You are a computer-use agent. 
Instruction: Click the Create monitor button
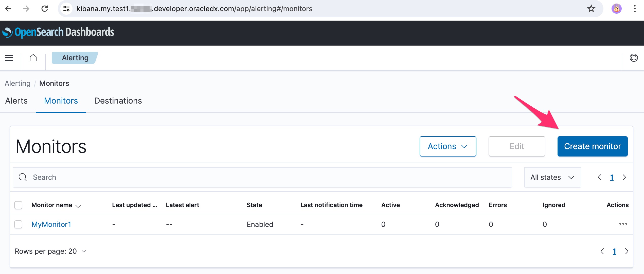coord(592,146)
